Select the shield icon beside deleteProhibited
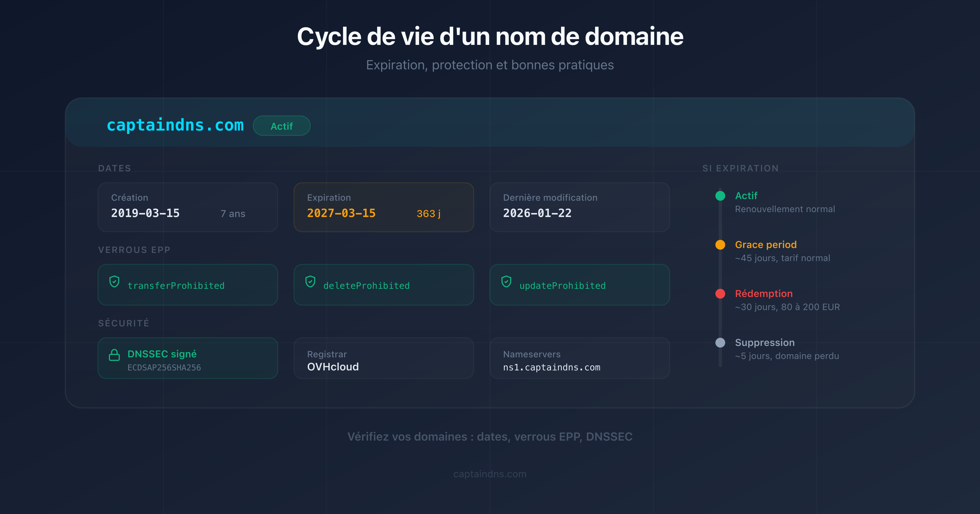This screenshot has height=514, width=980. (310, 282)
